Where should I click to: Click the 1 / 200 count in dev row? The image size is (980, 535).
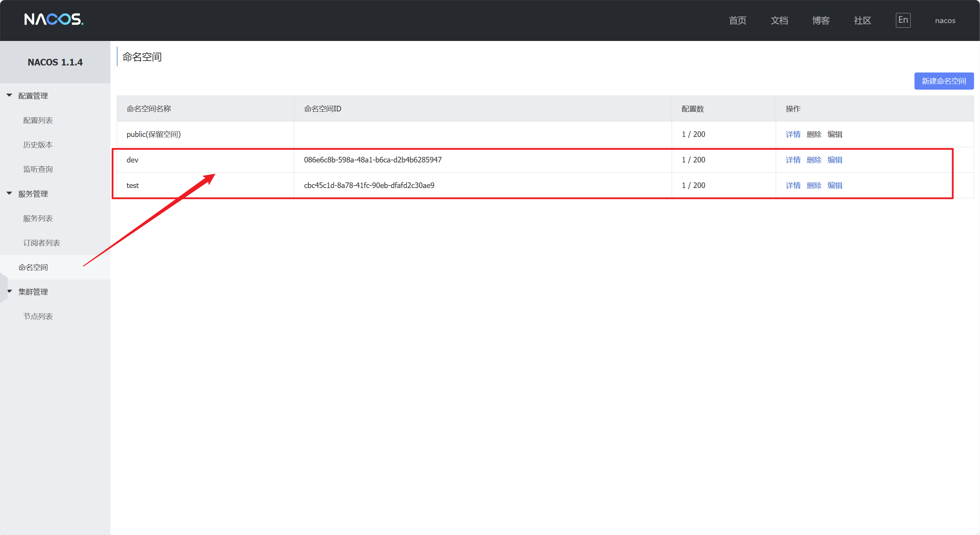tap(693, 160)
